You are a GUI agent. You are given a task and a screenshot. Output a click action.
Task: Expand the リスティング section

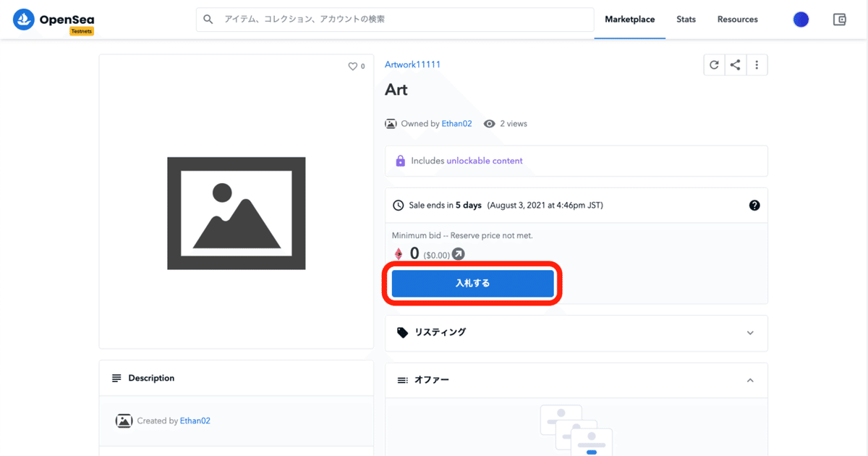coord(576,332)
